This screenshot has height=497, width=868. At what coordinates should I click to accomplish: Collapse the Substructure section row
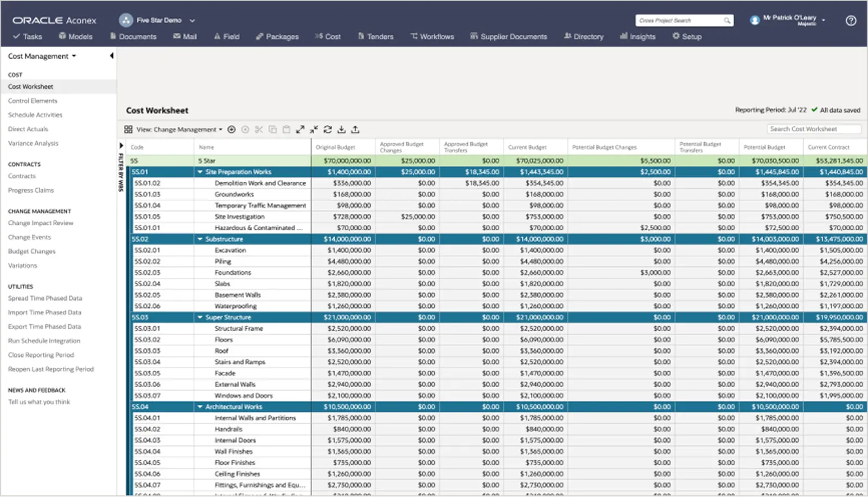200,239
